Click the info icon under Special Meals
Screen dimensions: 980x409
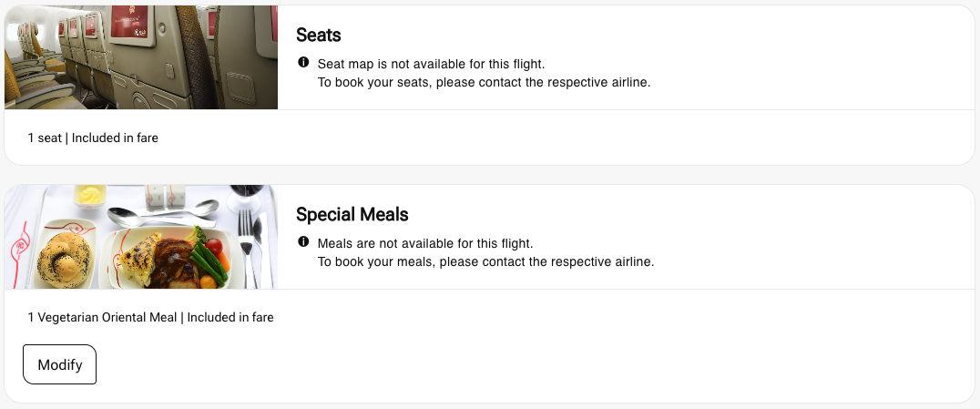(303, 243)
